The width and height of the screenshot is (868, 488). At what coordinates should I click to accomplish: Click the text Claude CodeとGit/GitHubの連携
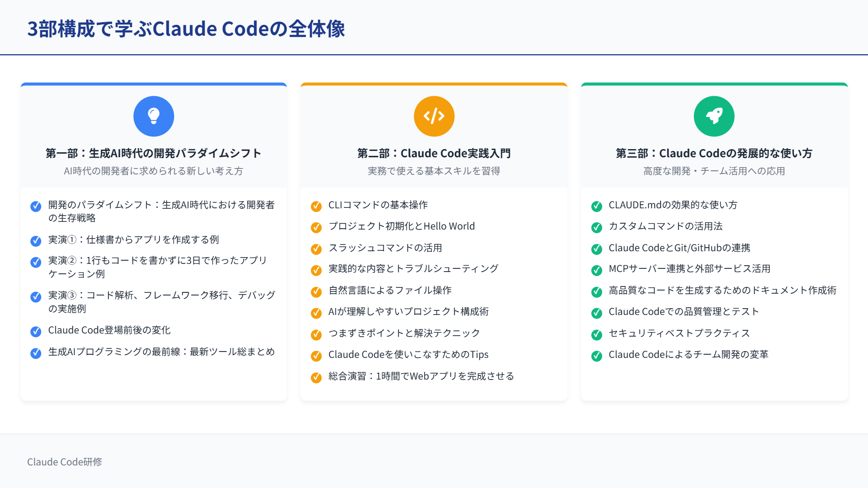click(679, 248)
